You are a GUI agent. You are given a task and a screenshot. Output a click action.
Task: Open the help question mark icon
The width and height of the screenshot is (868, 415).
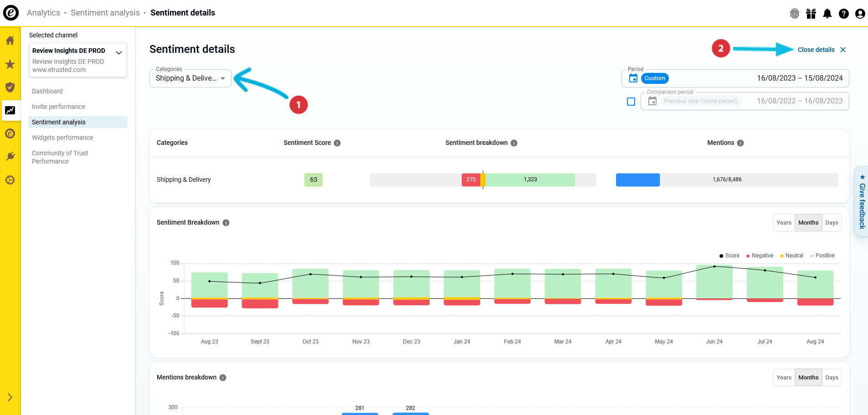tap(844, 14)
